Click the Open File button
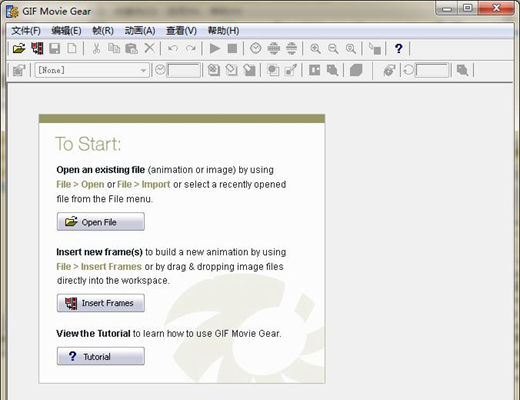Screen dimensions: 520x400 click(x=101, y=222)
